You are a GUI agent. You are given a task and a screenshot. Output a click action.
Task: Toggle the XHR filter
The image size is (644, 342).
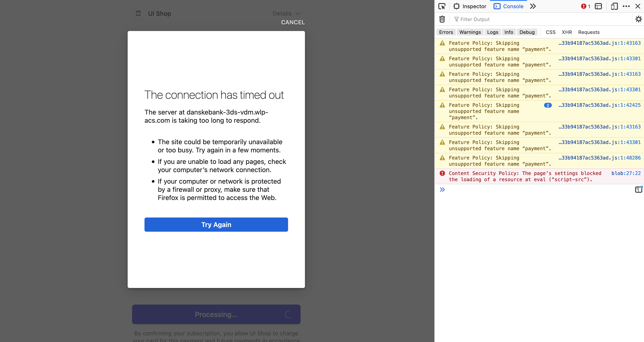(566, 32)
